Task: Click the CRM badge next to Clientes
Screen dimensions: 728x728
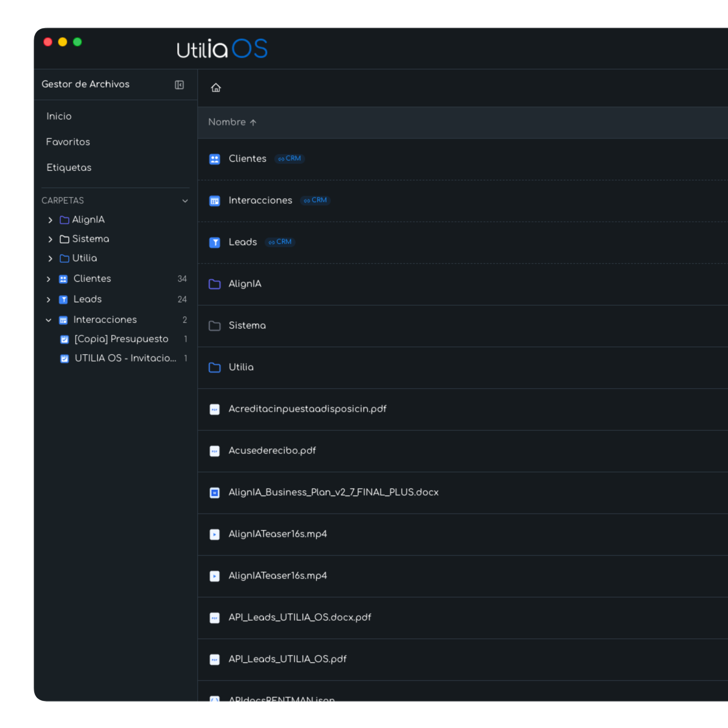Action: (x=290, y=158)
